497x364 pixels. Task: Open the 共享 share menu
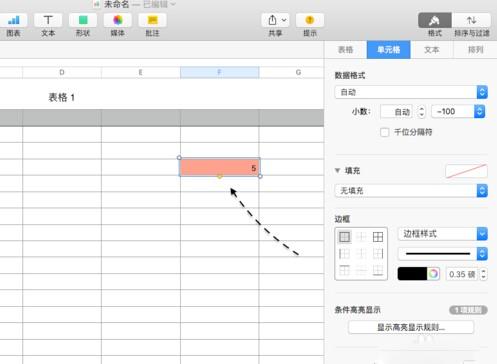pyautogui.click(x=275, y=21)
